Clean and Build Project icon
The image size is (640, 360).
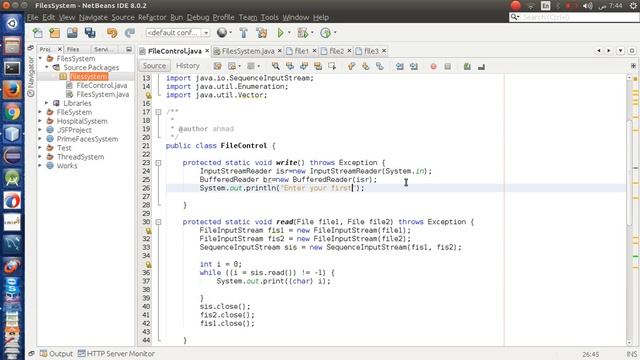tap(262, 33)
